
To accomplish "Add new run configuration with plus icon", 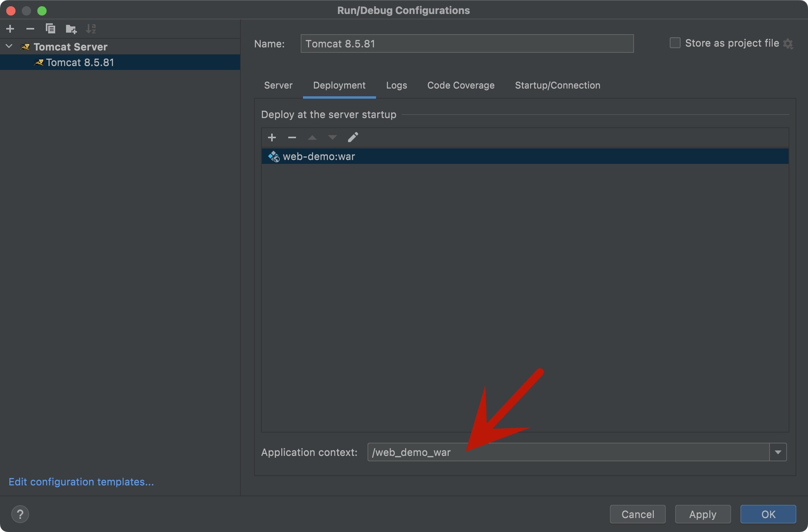I will (10, 29).
